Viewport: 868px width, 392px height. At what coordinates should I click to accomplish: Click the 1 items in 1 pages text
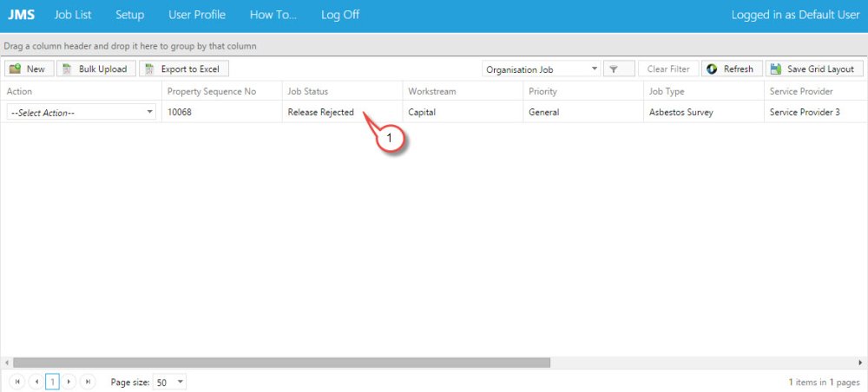click(825, 382)
